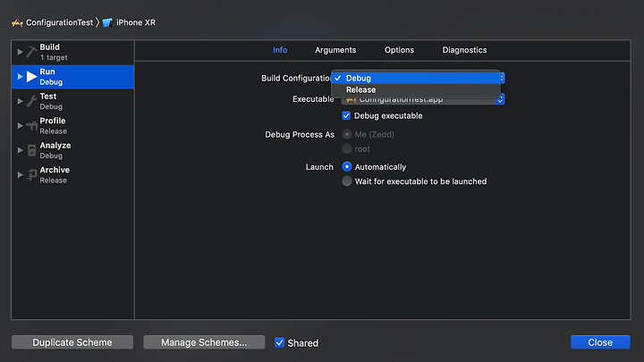644x362 pixels.
Task: Click iPhone XR destination text in breadcrumb
Action: [x=136, y=22]
